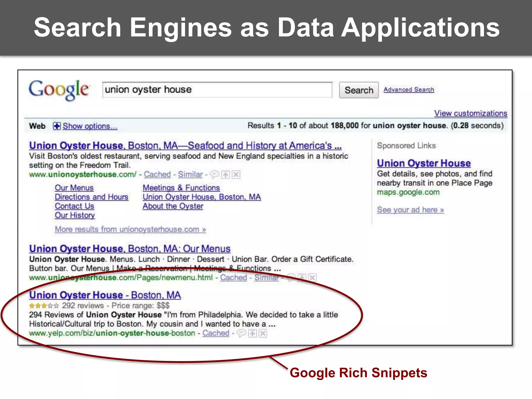This screenshot has height=399, width=532.
Task: Select the Web tab label
Action: [37, 126]
